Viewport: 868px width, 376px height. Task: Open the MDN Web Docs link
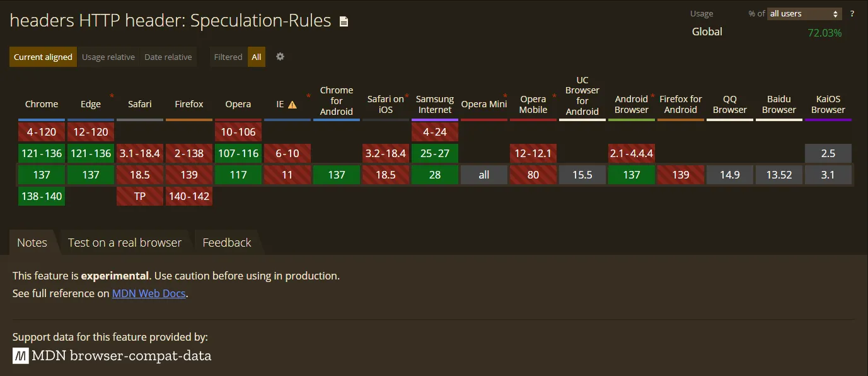point(148,293)
